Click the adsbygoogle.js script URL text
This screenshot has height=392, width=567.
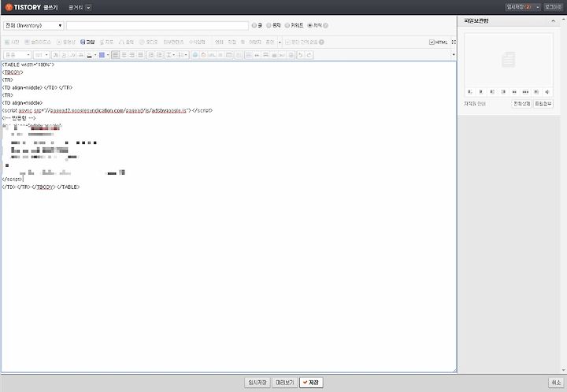point(119,110)
